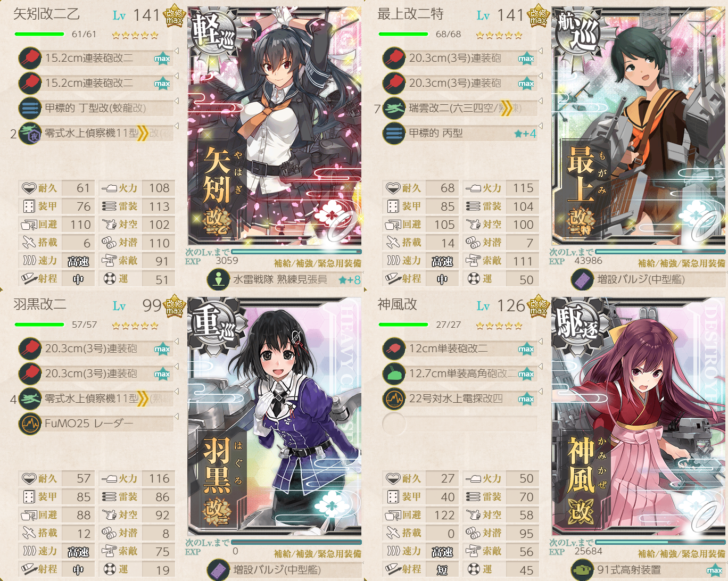The image size is (728, 581).
Task: Click Haguro's Type 0 recon seaplane entry
Action: click(97, 399)
